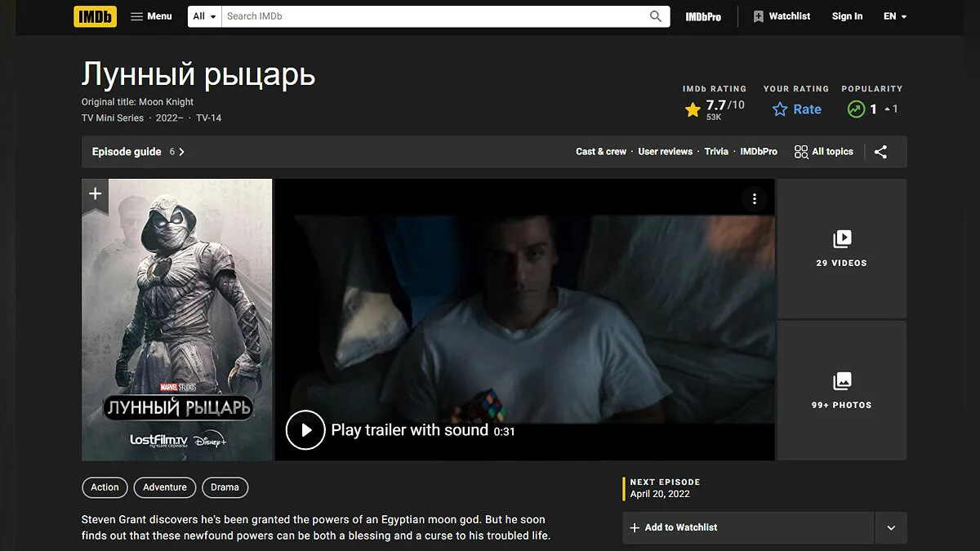This screenshot has height=551, width=980.
Task: Click the header Watchlist bookmark icon
Action: click(759, 16)
